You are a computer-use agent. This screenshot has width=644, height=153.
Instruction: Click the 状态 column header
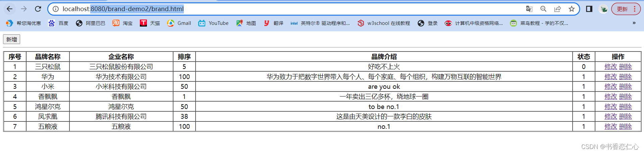(584, 56)
